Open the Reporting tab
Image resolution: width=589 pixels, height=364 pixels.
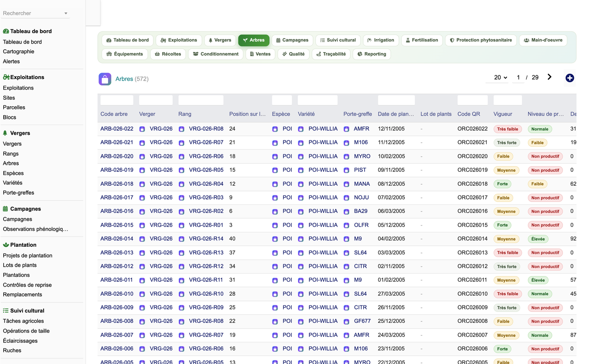point(372,54)
